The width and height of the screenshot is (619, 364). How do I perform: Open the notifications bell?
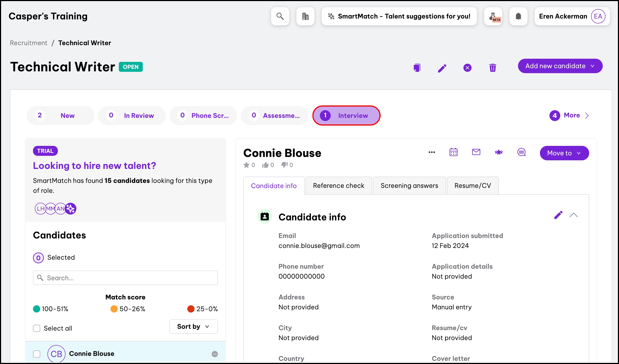pyautogui.click(x=518, y=16)
